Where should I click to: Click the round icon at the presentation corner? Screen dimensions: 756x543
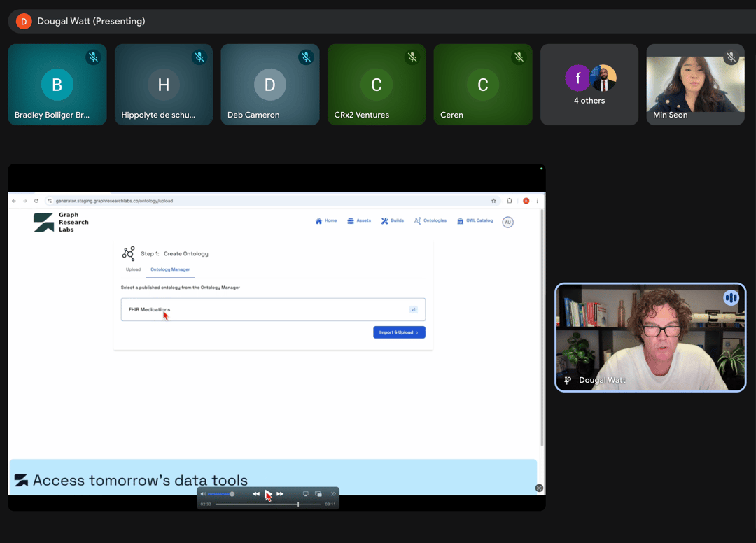[539, 488]
